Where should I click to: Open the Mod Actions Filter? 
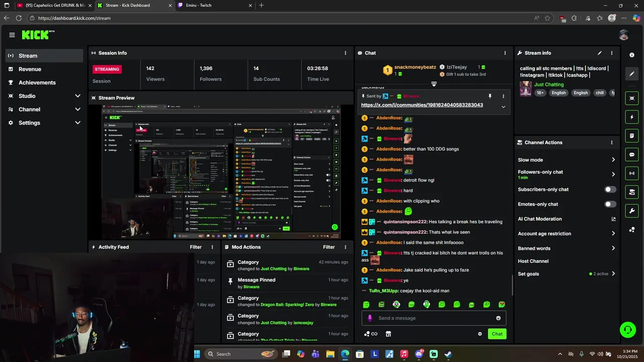[x=329, y=247]
